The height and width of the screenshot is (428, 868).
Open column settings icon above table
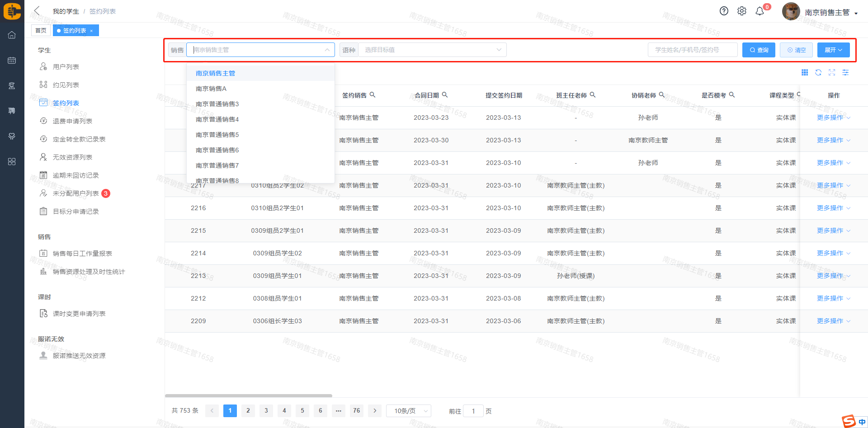(x=845, y=72)
